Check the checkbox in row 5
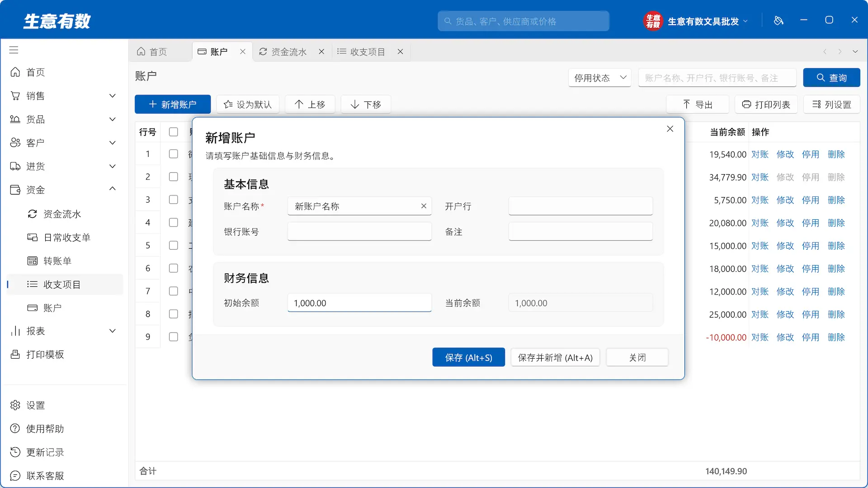 [x=173, y=246]
